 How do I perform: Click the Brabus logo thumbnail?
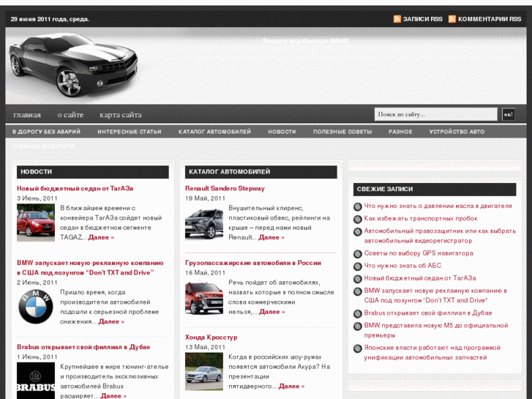click(x=36, y=380)
